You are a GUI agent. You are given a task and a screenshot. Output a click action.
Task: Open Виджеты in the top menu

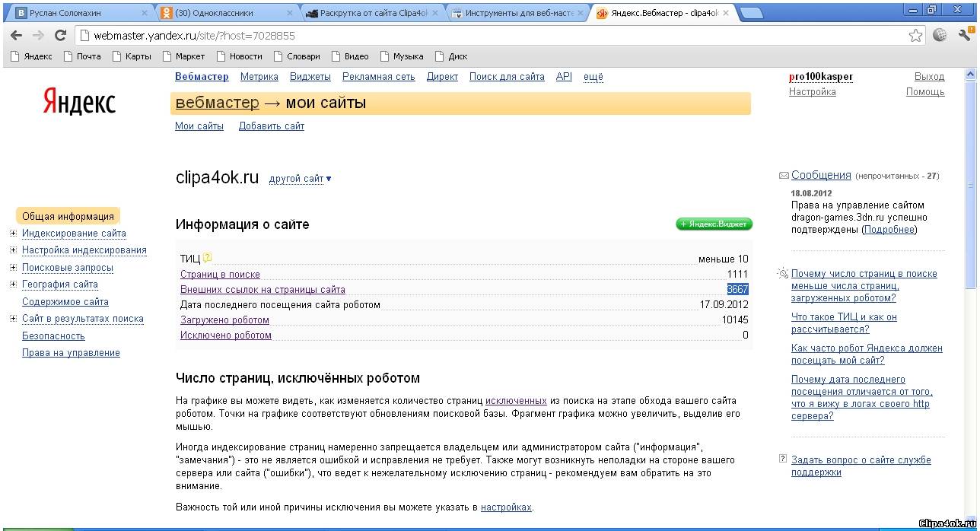click(x=310, y=77)
